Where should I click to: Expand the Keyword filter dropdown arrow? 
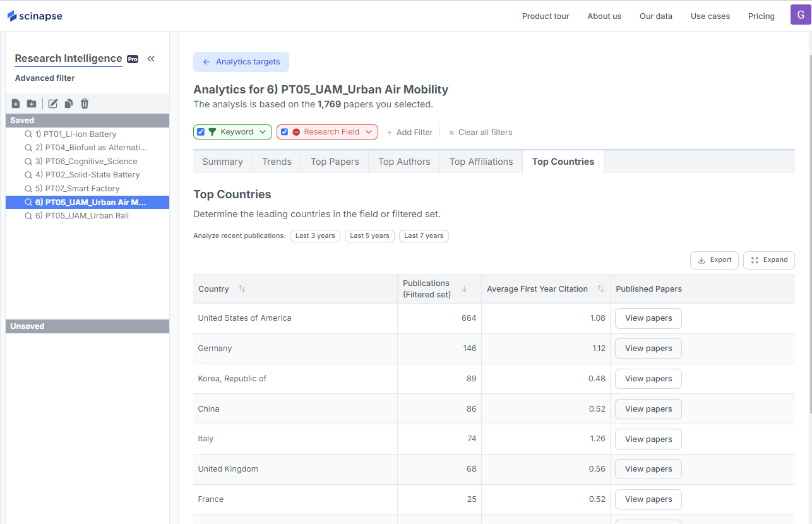point(263,132)
